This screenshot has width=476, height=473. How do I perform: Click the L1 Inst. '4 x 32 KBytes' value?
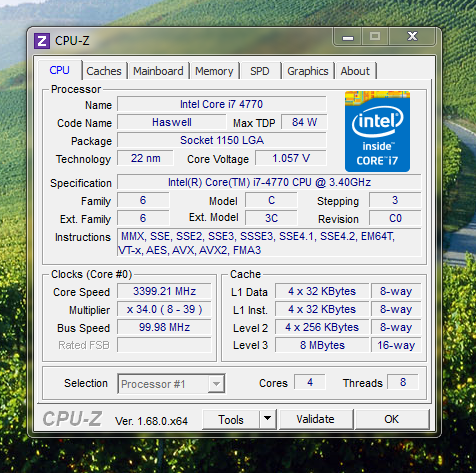322,309
